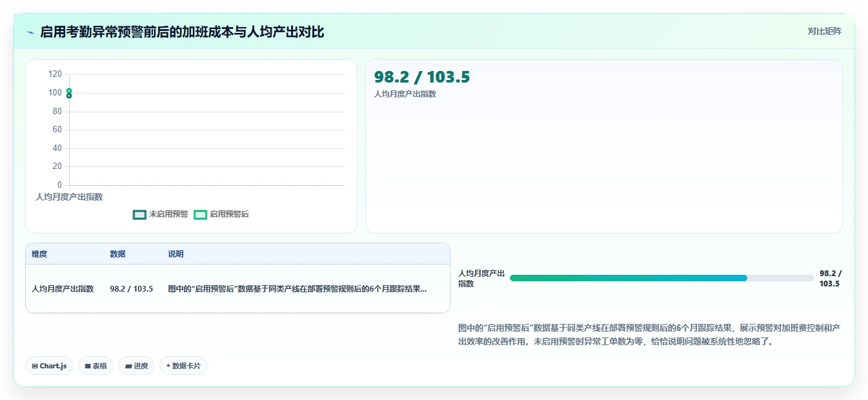868x400 pixels.
Task: Toggle the 启用预警后 legend series
Action: [221, 214]
